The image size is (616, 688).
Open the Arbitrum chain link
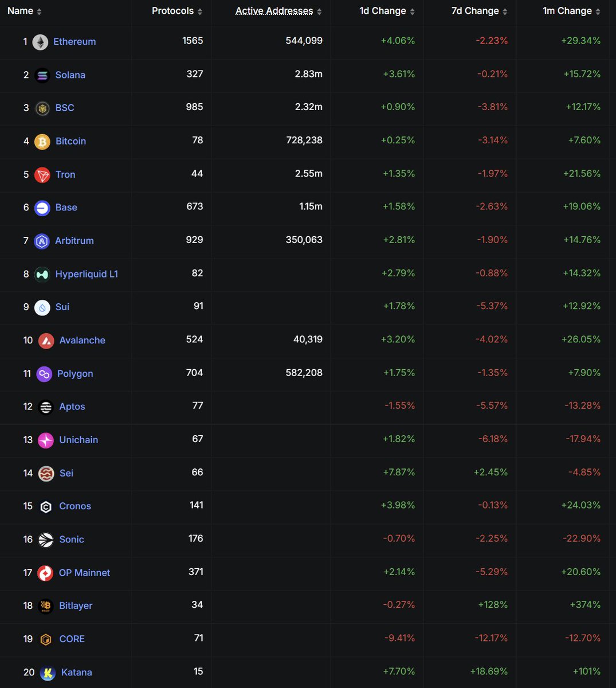pyautogui.click(x=74, y=241)
